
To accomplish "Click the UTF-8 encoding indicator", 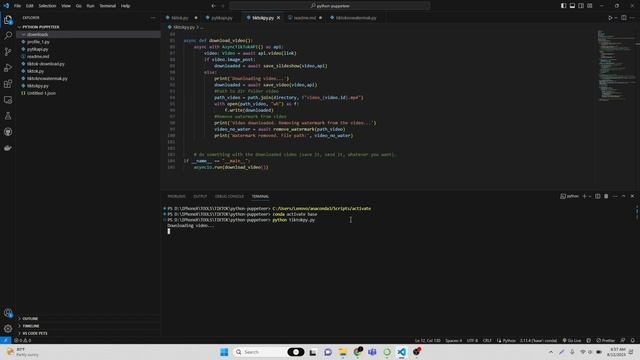I will (x=472, y=340).
